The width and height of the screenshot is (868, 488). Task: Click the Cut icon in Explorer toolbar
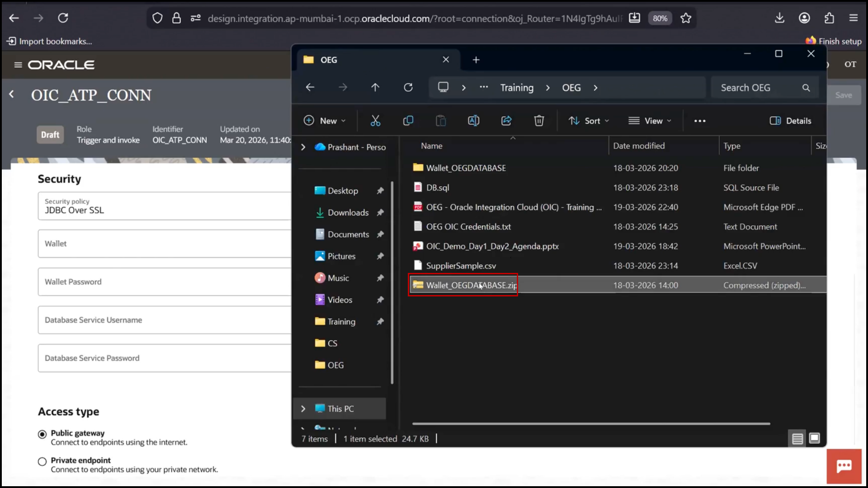tap(375, 121)
